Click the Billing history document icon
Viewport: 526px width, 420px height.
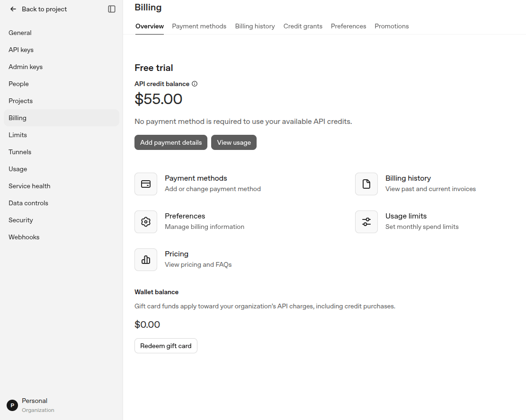(366, 184)
